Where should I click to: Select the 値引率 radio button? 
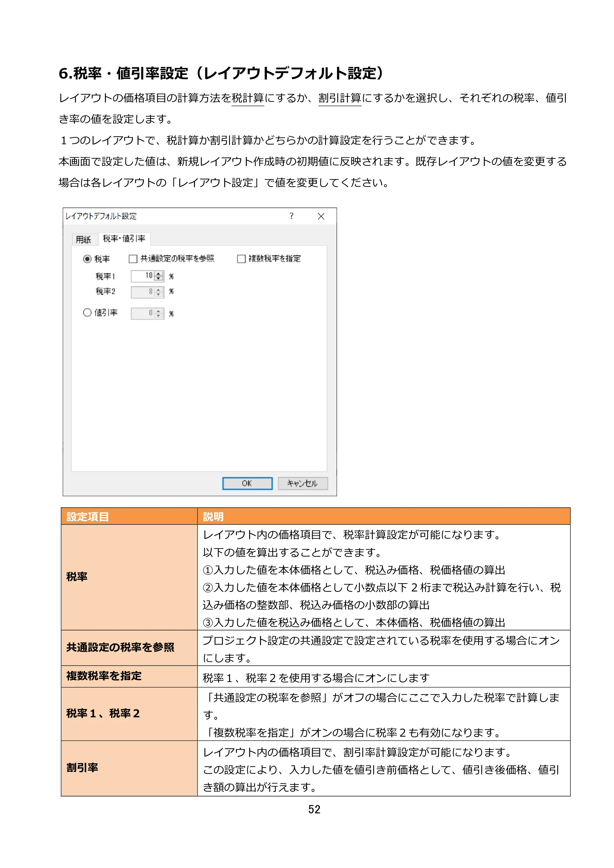tap(87, 313)
